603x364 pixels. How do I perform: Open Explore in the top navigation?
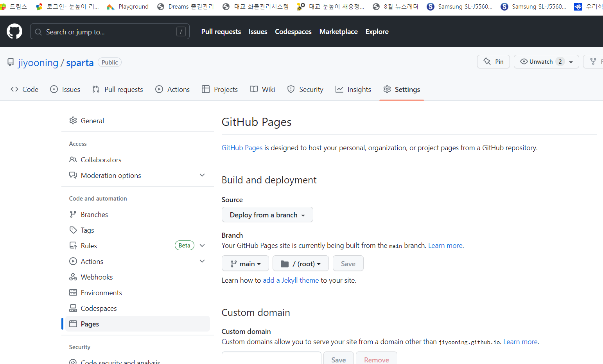pyautogui.click(x=377, y=32)
